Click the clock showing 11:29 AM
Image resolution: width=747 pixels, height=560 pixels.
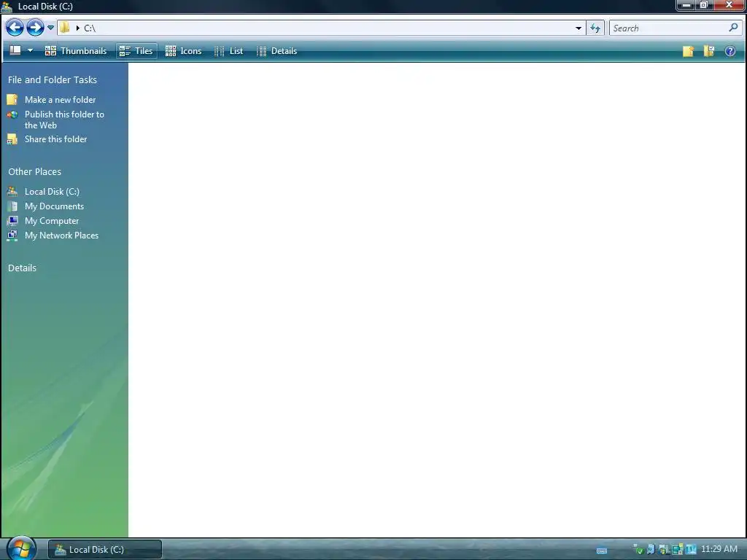coord(719,549)
